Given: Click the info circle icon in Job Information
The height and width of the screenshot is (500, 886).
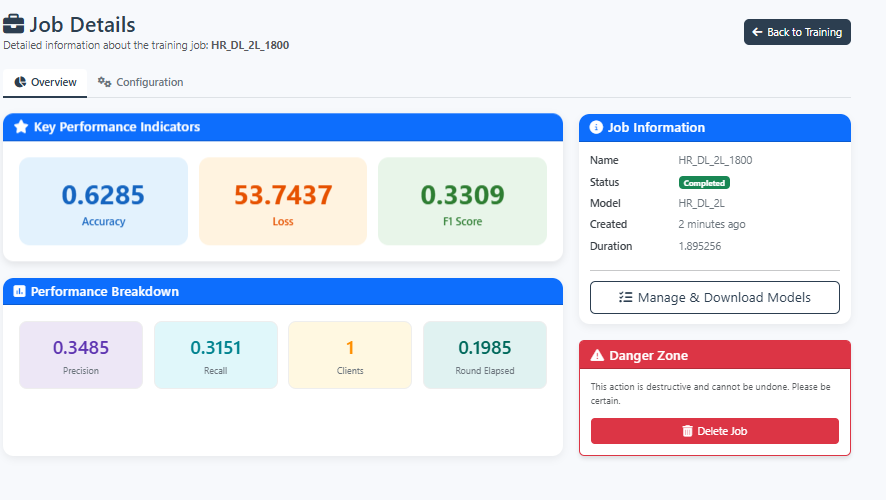Looking at the screenshot, I should [596, 127].
